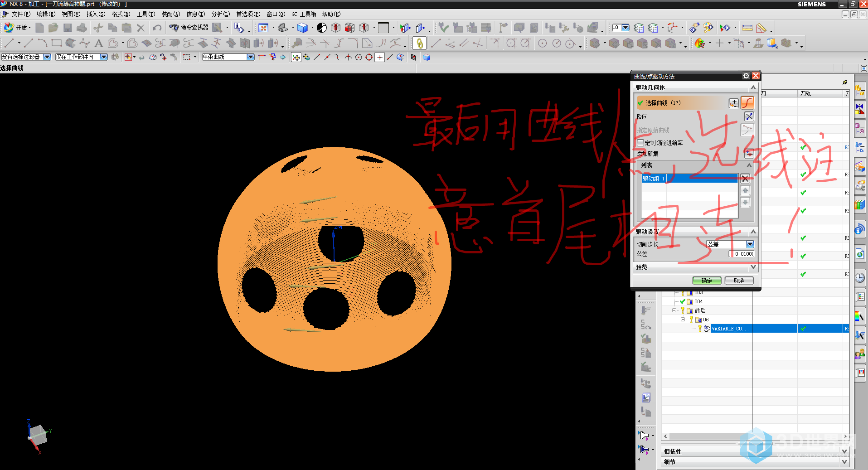This screenshot has height=470, width=868.
Task: Open the point constructor icon beside 选择曲线
Action: (x=733, y=103)
